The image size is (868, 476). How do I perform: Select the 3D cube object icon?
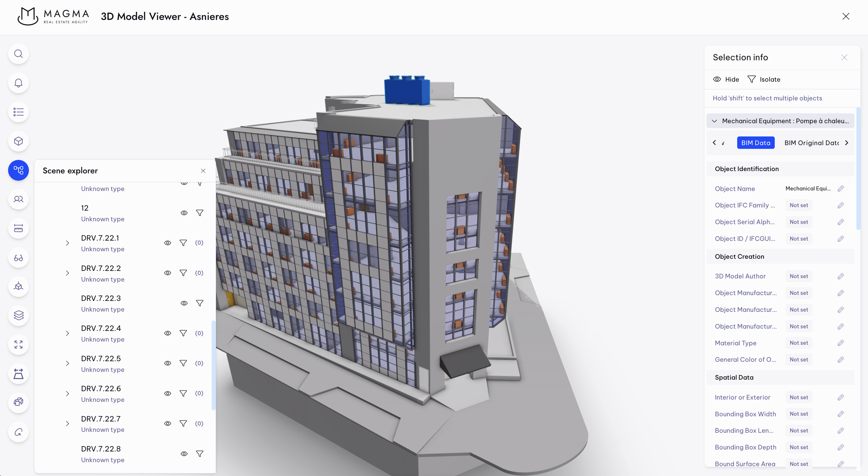18,141
